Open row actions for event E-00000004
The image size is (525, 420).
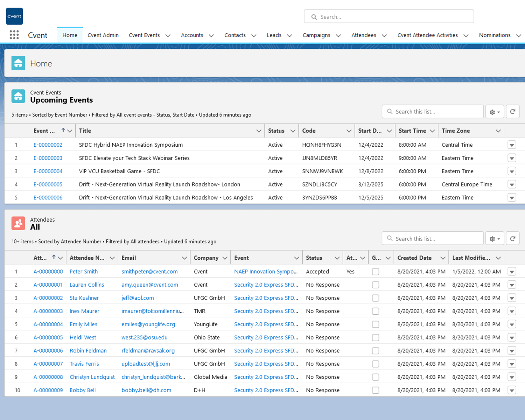[512, 171]
